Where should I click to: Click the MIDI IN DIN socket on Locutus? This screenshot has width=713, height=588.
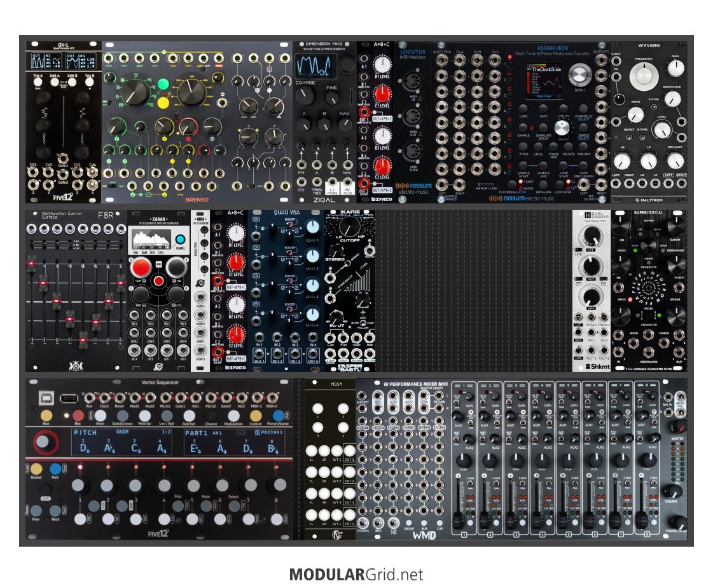412,82
